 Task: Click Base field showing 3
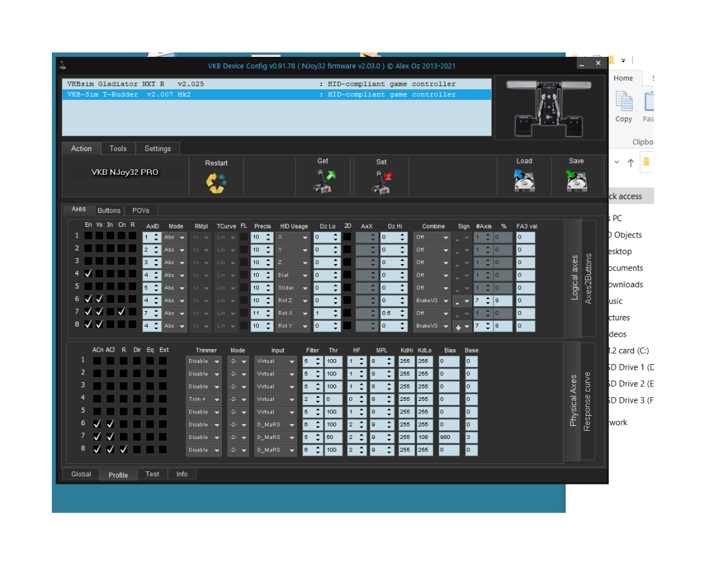point(471,437)
